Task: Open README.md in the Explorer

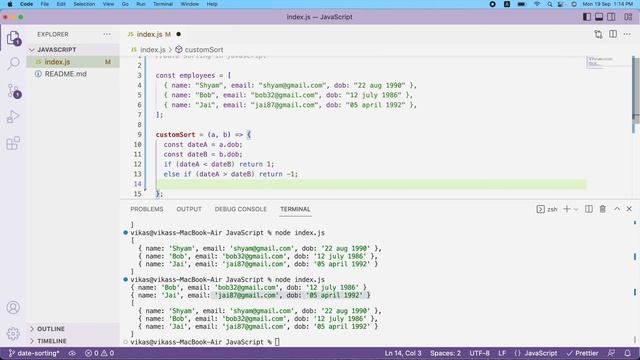Action: tap(73, 74)
